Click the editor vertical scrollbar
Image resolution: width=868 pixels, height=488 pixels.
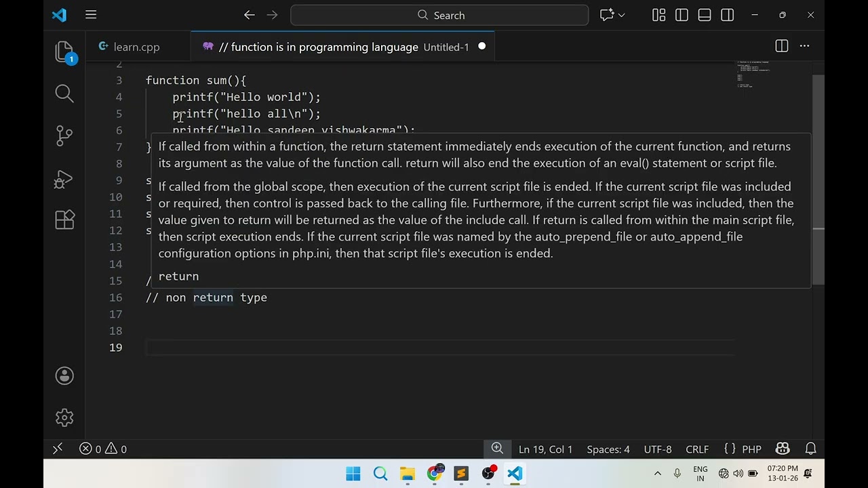(818, 180)
